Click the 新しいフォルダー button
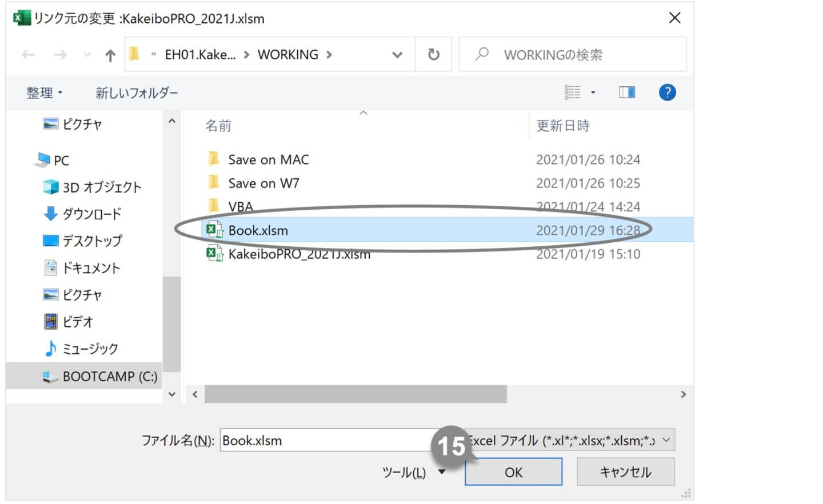Image resolution: width=823 pixels, height=504 pixels. (x=137, y=93)
